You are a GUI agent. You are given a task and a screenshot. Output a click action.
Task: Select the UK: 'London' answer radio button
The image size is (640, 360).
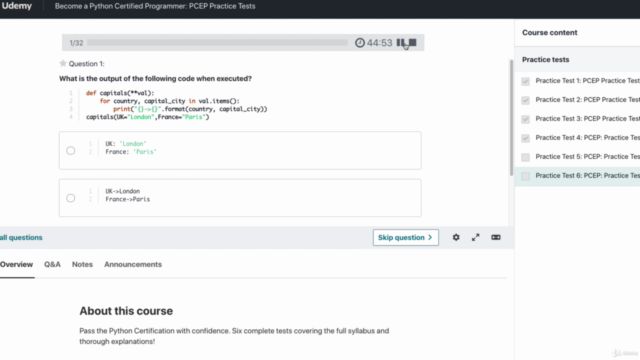(71, 151)
